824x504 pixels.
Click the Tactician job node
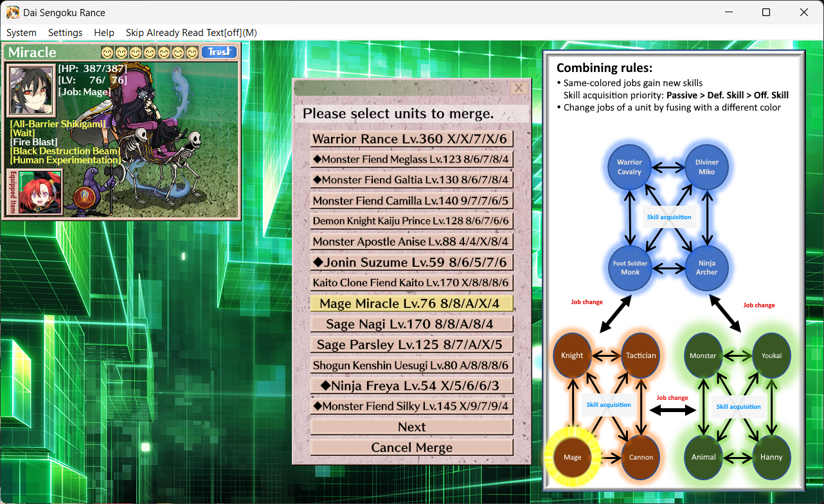[641, 355]
